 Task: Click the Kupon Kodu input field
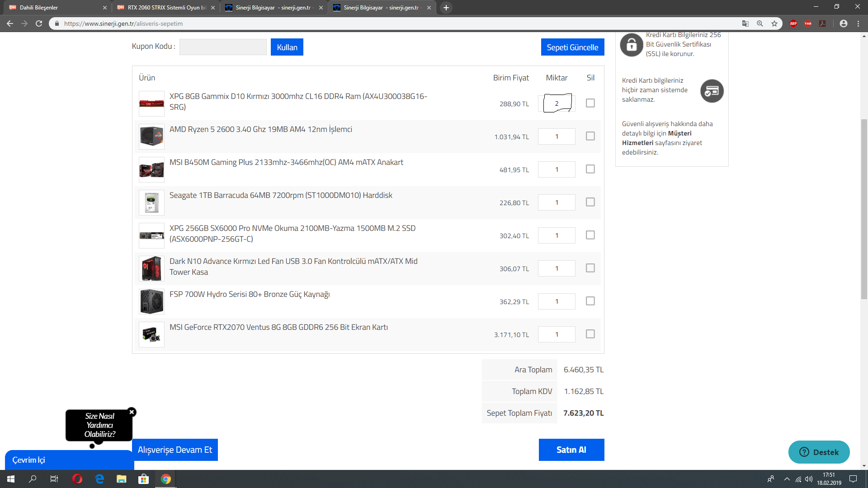click(223, 47)
